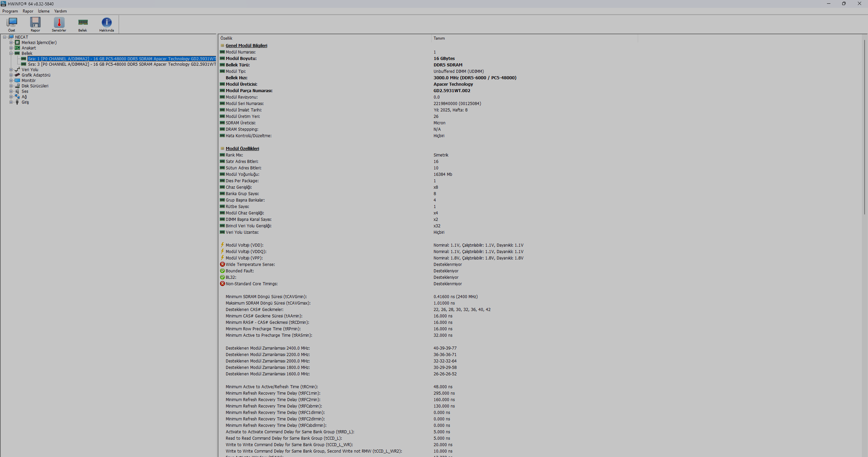The image size is (868, 457).
Task: Click the vertical scrollbar of details pane
Action: click(864, 127)
